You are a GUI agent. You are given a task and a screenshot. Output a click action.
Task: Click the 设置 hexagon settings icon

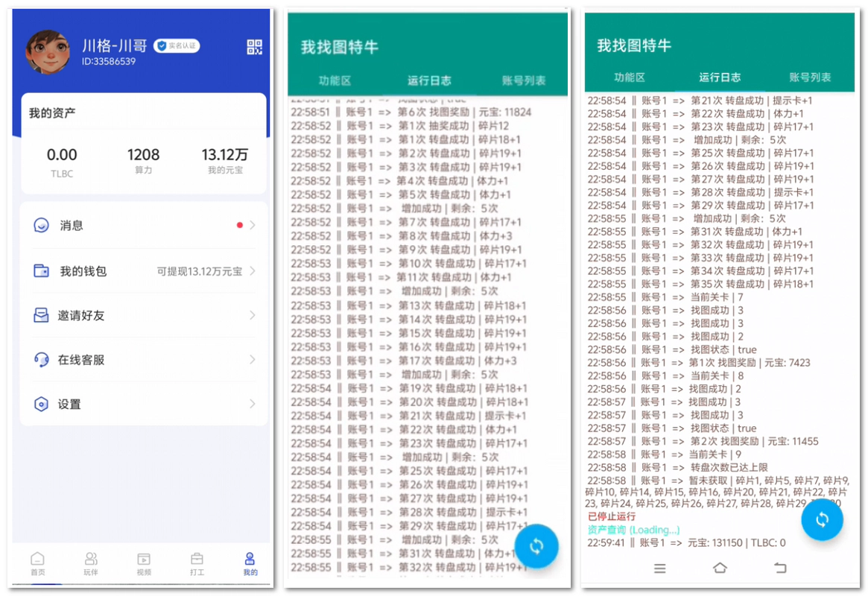(42, 405)
